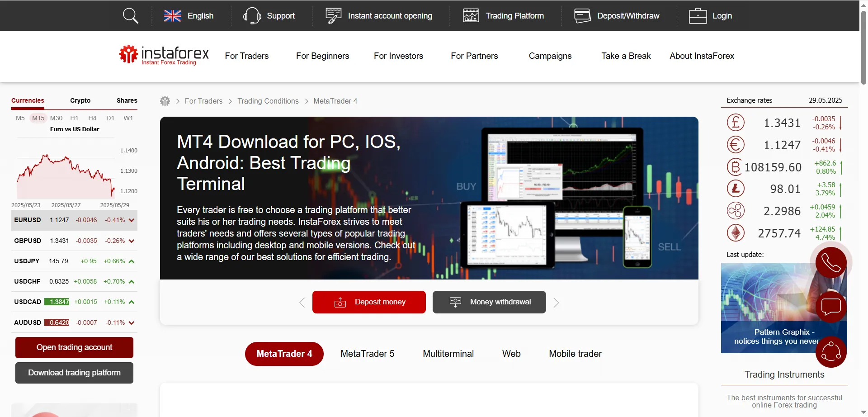The image size is (868, 417).
Task: Select the M30 timeframe
Action: (57, 118)
